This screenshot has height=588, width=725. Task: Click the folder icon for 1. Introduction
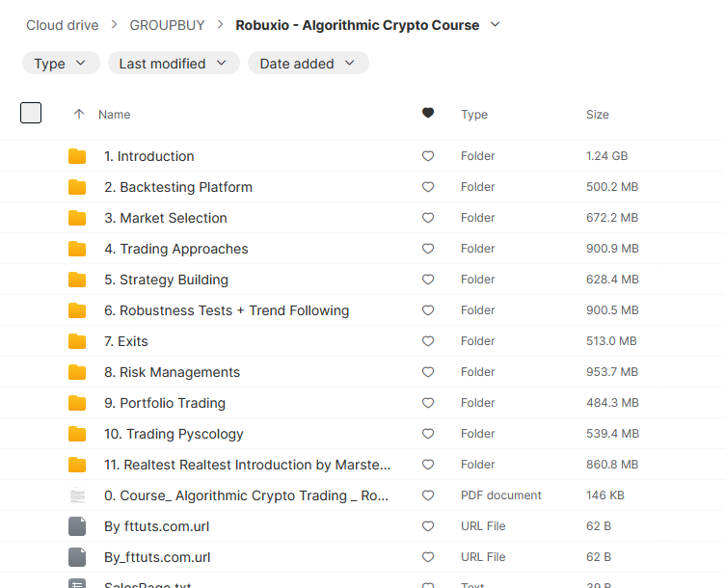[x=77, y=156]
